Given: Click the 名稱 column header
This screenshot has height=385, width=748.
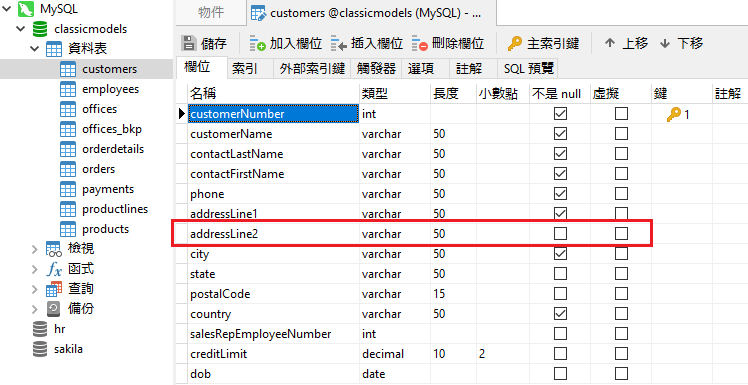Looking at the screenshot, I should (273, 94).
